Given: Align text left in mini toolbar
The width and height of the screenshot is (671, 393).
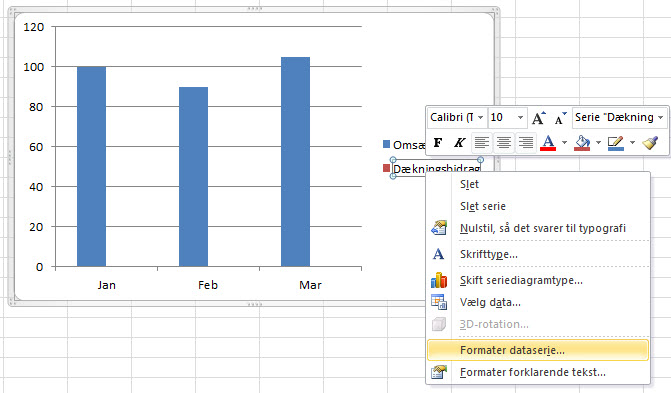Looking at the screenshot, I should pyautogui.click(x=482, y=143).
